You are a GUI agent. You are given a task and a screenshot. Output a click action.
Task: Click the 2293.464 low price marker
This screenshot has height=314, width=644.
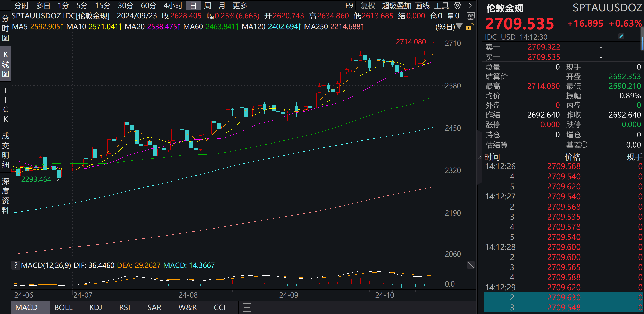tap(36, 179)
